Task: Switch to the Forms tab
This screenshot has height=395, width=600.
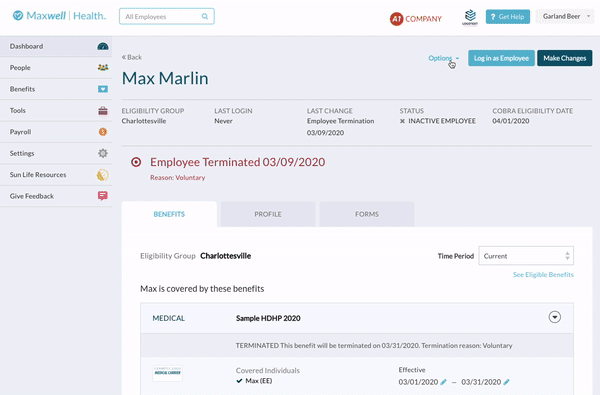Action: [x=367, y=214]
